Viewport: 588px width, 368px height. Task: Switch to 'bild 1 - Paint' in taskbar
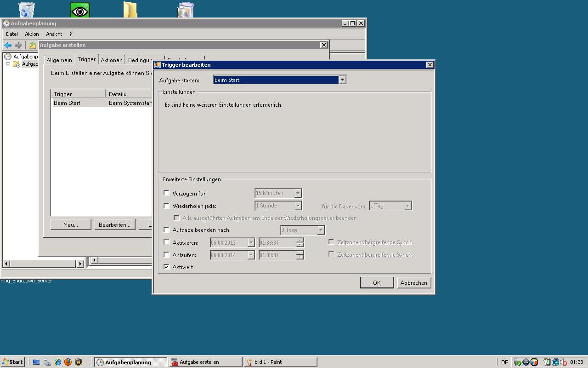[280, 362]
